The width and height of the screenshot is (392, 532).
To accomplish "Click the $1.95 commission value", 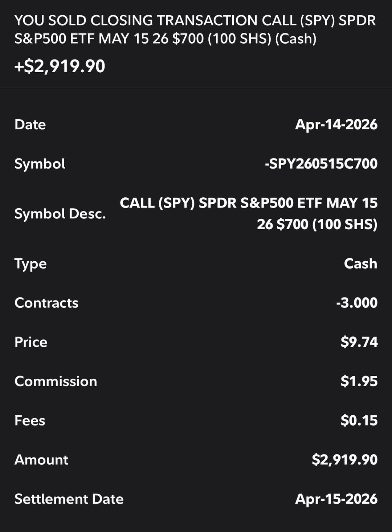I will pos(359,381).
